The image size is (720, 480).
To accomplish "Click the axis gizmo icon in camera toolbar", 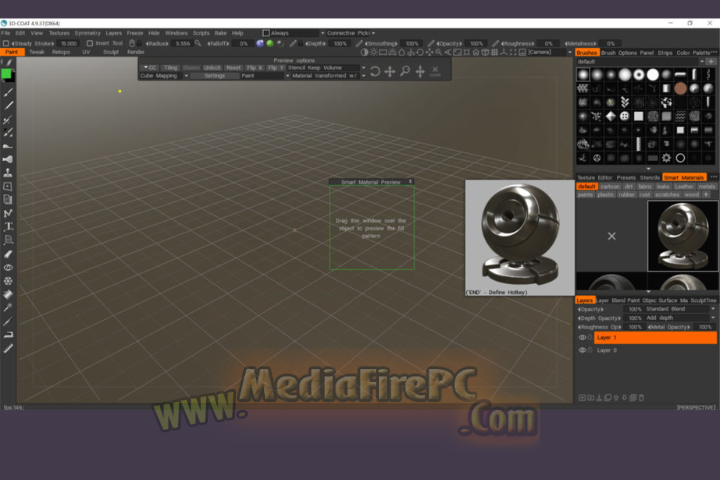I will click(504, 52).
